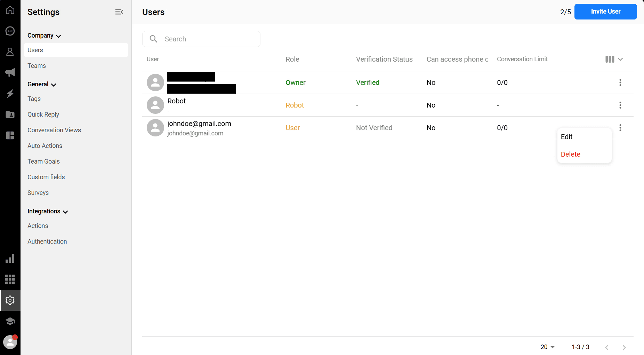Open Owner row three-dot menu
The height and width of the screenshot is (355, 644).
coord(620,82)
